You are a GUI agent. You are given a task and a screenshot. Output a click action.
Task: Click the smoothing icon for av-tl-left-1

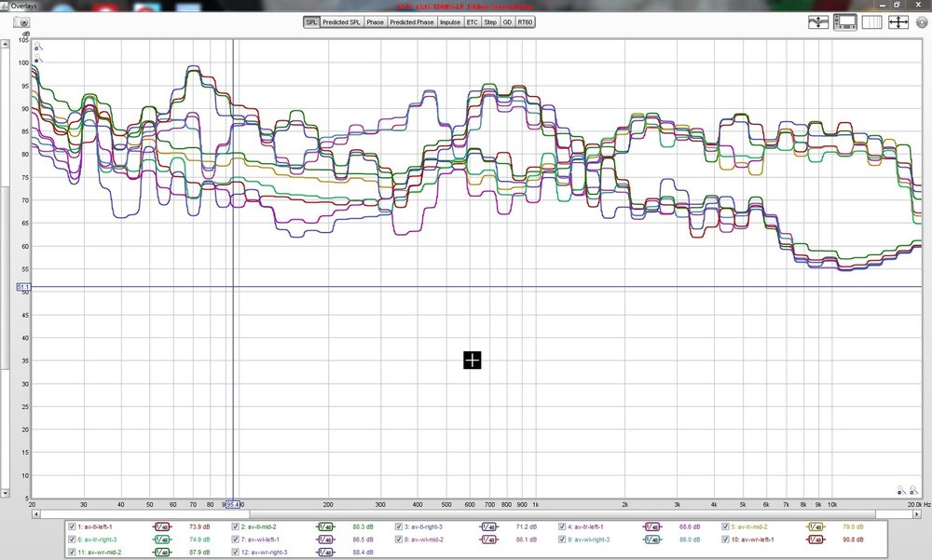tap(161, 526)
